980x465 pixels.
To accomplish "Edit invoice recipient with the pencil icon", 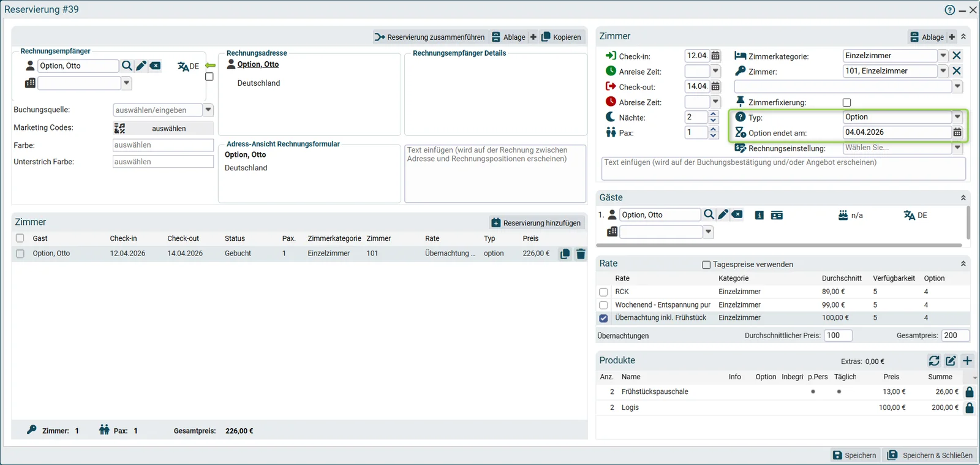I will (141, 66).
